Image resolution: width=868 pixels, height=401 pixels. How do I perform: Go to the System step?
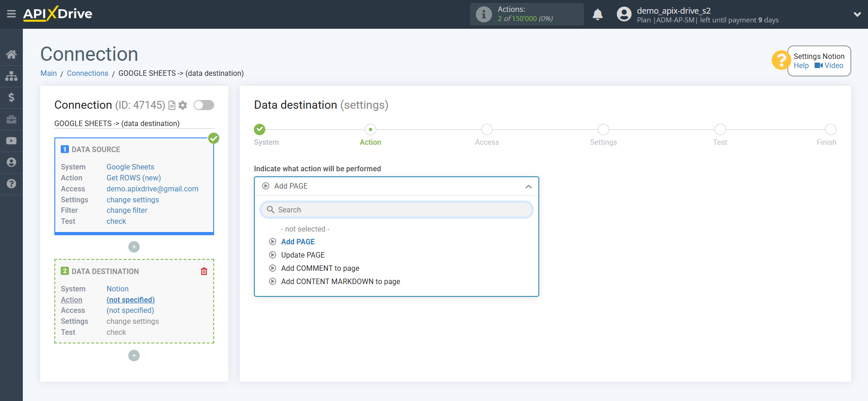click(x=260, y=130)
